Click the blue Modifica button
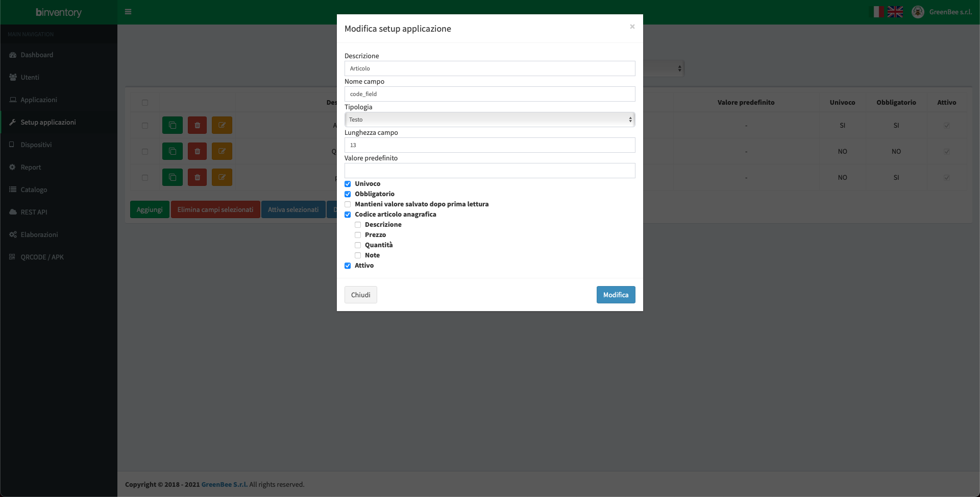The height and width of the screenshot is (497, 980). (616, 295)
